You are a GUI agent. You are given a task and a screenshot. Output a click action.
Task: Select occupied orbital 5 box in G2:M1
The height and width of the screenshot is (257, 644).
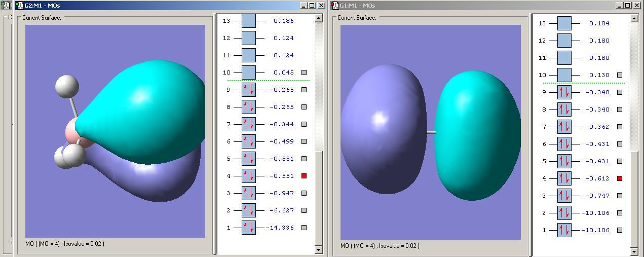249,159
